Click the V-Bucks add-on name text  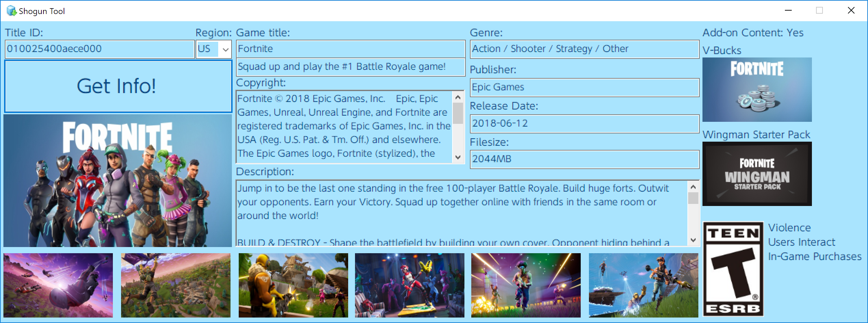[x=722, y=50]
